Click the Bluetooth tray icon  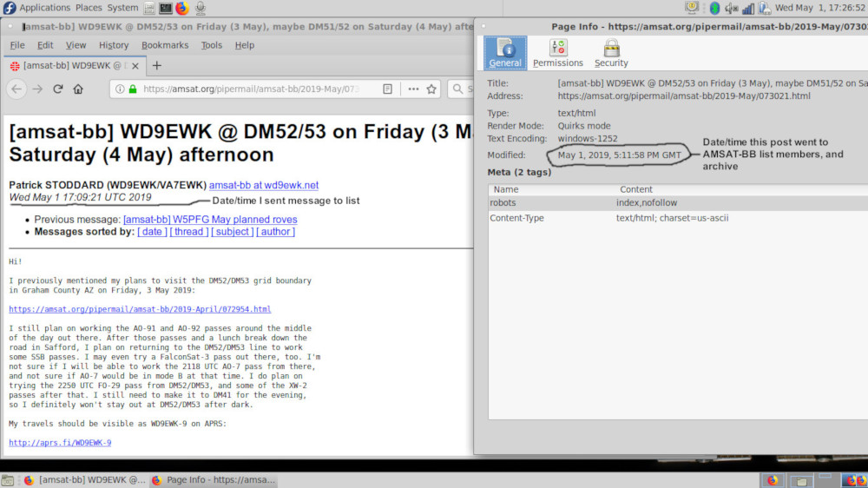click(714, 8)
